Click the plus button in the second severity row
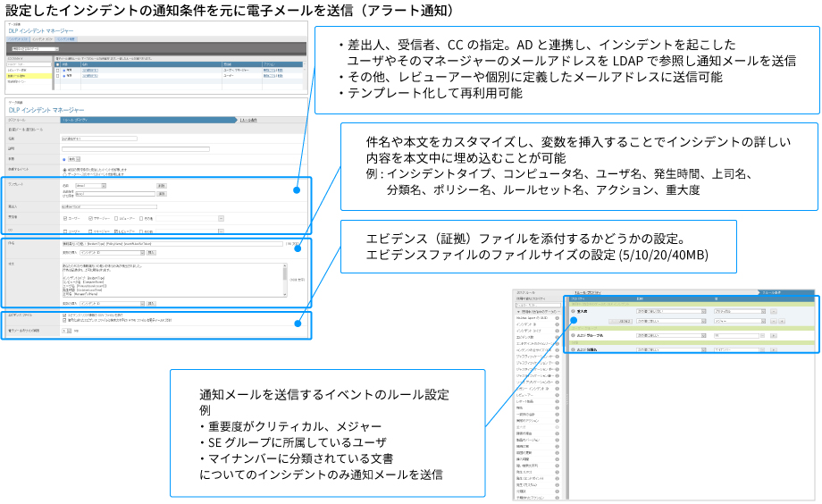Image resolution: width=822 pixels, height=504 pixels. [x=782, y=321]
